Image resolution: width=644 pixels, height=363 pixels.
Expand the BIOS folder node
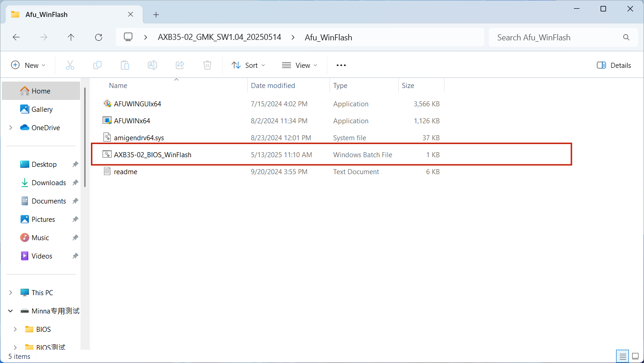point(15,330)
